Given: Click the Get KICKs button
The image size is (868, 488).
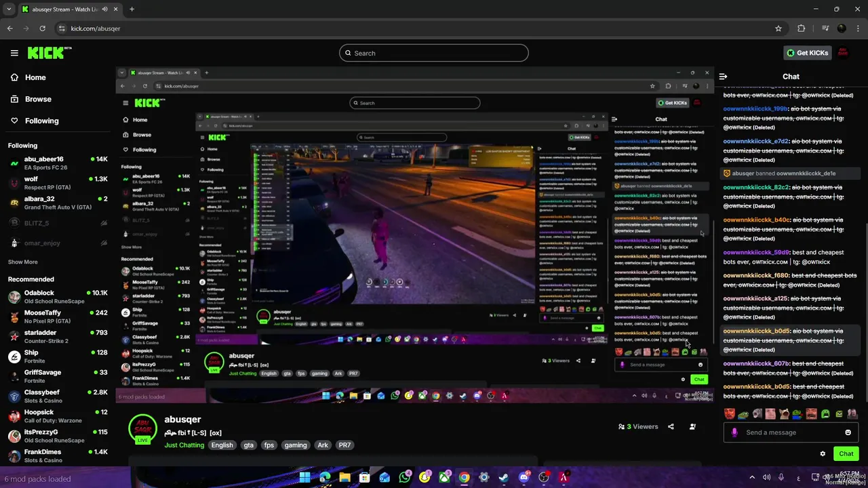Looking at the screenshot, I should (807, 53).
